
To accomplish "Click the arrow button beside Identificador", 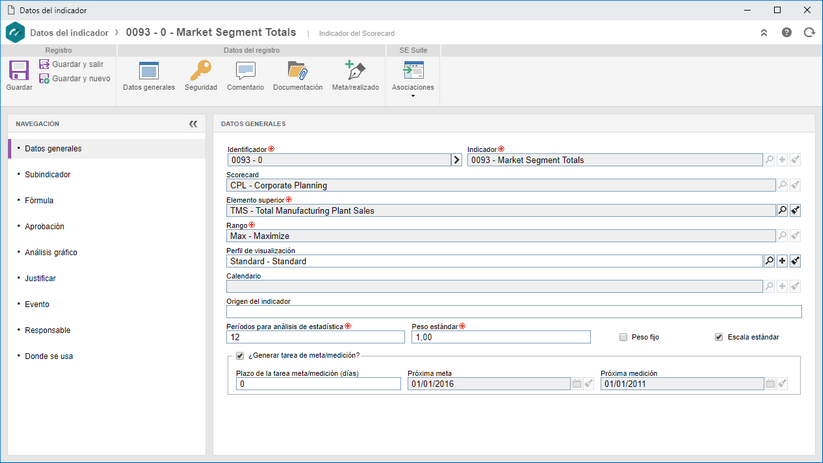I will 456,160.
